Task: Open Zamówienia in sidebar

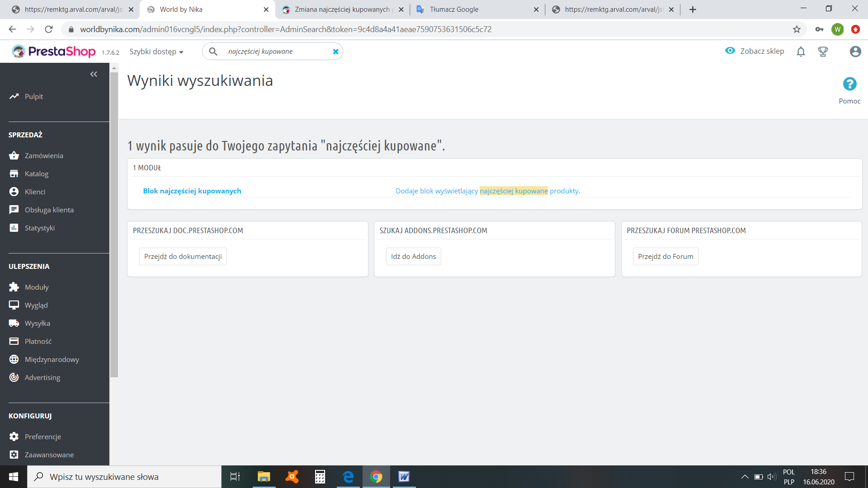Action: pos(44,155)
